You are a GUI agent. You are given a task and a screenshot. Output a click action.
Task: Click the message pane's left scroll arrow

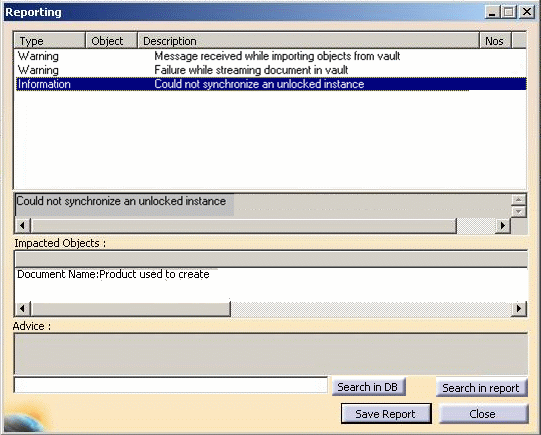[22, 226]
